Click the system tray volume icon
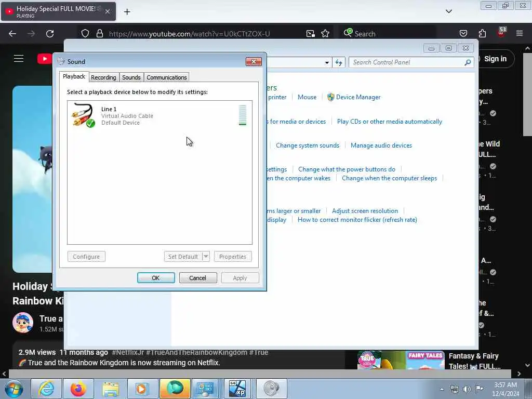The image size is (532, 399). pyautogui.click(x=467, y=389)
